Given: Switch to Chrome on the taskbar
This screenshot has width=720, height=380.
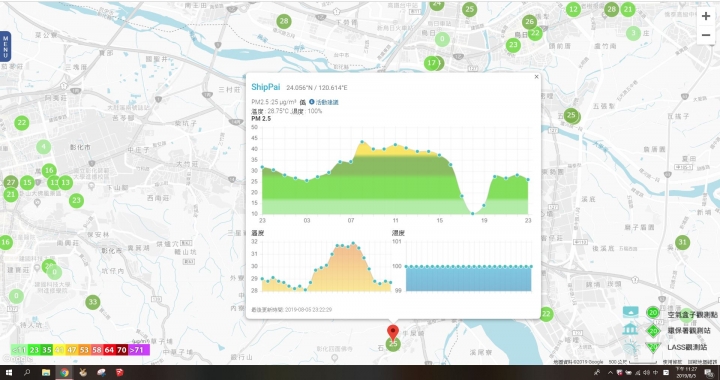Looking at the screenshot, I should (64, 373).
